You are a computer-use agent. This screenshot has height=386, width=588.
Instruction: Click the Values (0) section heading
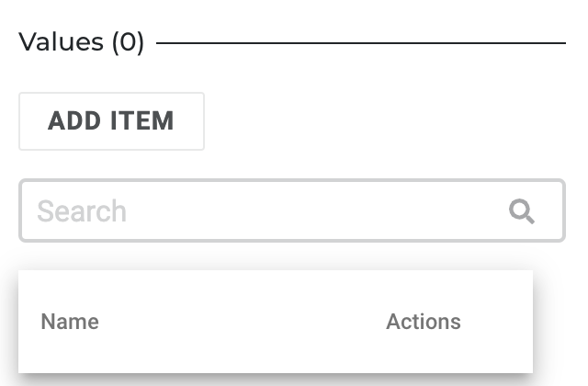tap(82, 42)
